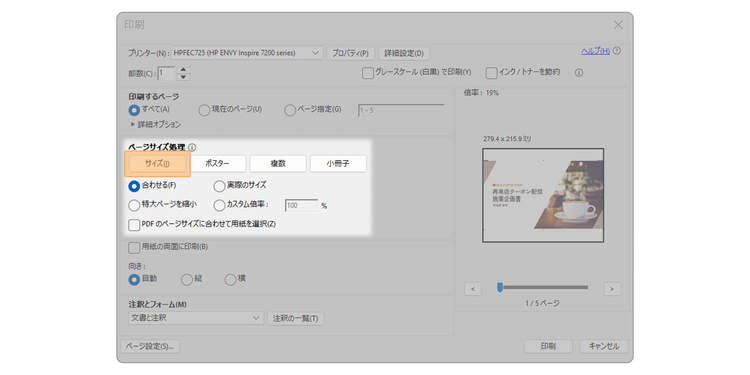Viewport: 750px width, 375px height.
Task: Click the 部数 copies input field
Action: [166, 74]
